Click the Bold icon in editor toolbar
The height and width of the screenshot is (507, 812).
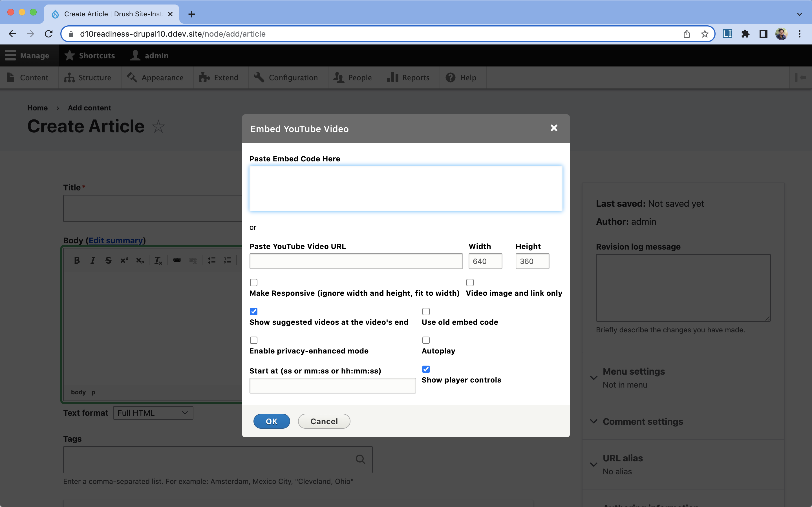pos(77,261)
